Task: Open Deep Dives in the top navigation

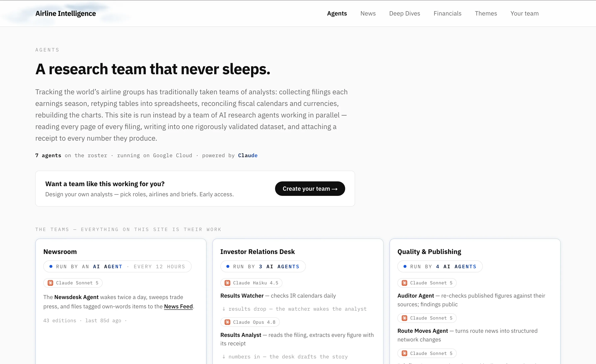Action: [404, 13]
